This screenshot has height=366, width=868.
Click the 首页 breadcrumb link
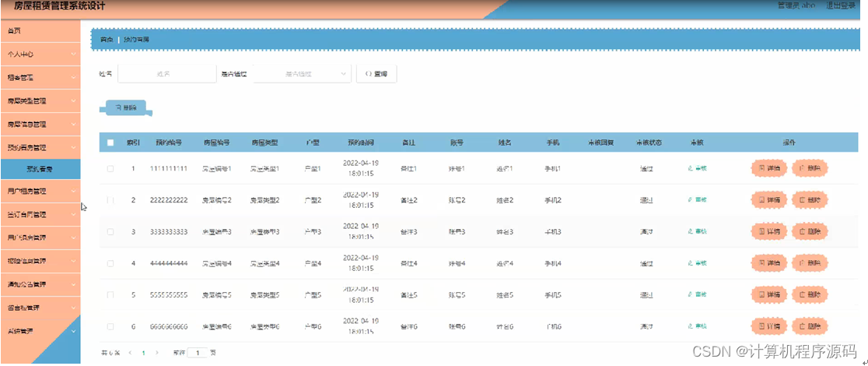107,40
